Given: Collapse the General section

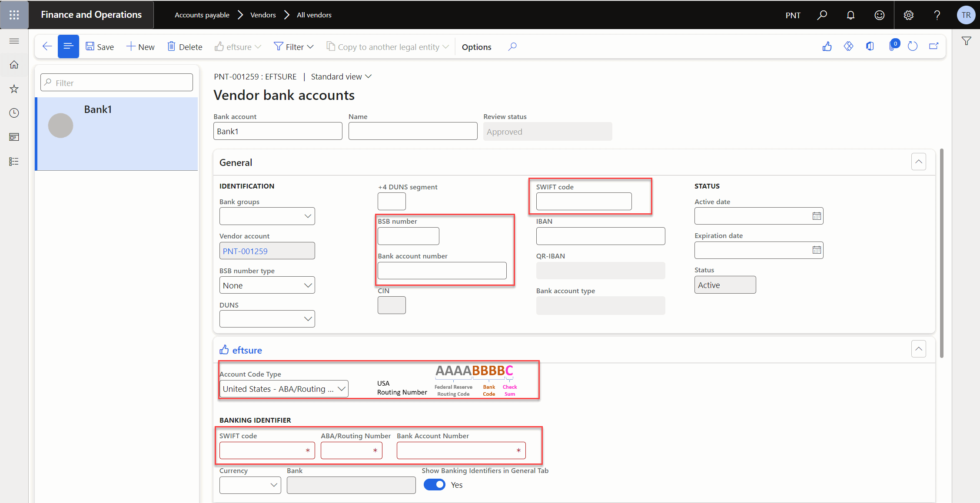Looking at the screenshot, I should click(919, 162).
